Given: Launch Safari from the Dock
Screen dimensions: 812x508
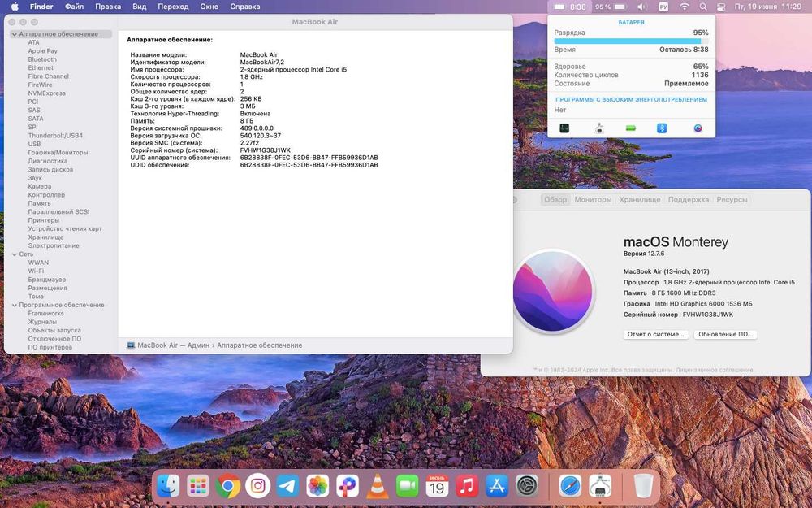Looking at the screenshot, I should [570, 486].
